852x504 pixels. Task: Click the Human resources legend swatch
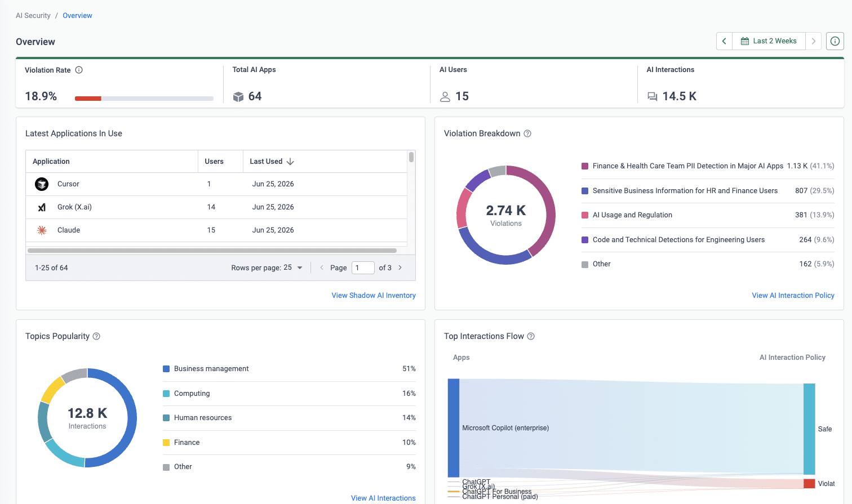(x=166, y=418)
